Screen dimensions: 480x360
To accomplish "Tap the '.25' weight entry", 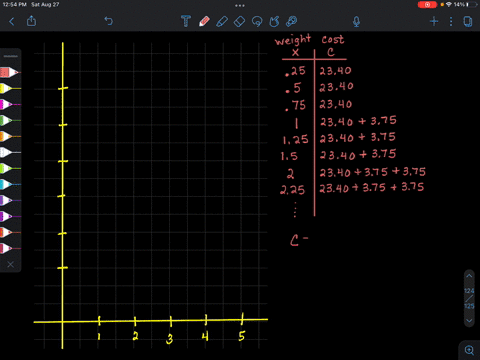I will pyautogui.click(x=295, y=71).
